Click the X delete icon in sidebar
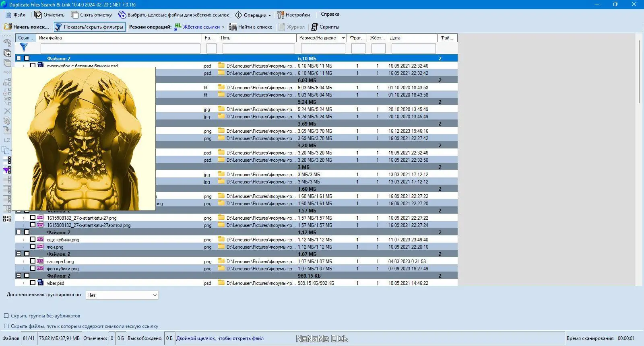Image resolution: width=644 pixels, height=346 pixels. coord(7,111)
